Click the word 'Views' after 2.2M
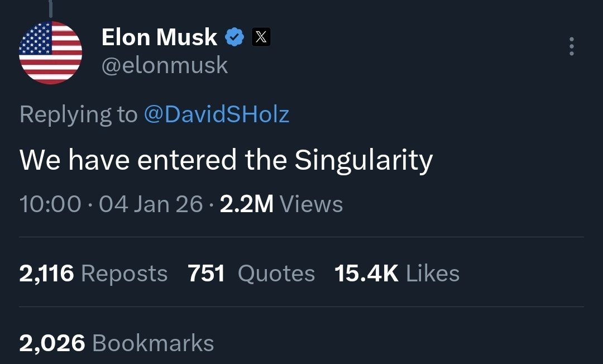The image size is (603, 364). click(312, 204)
